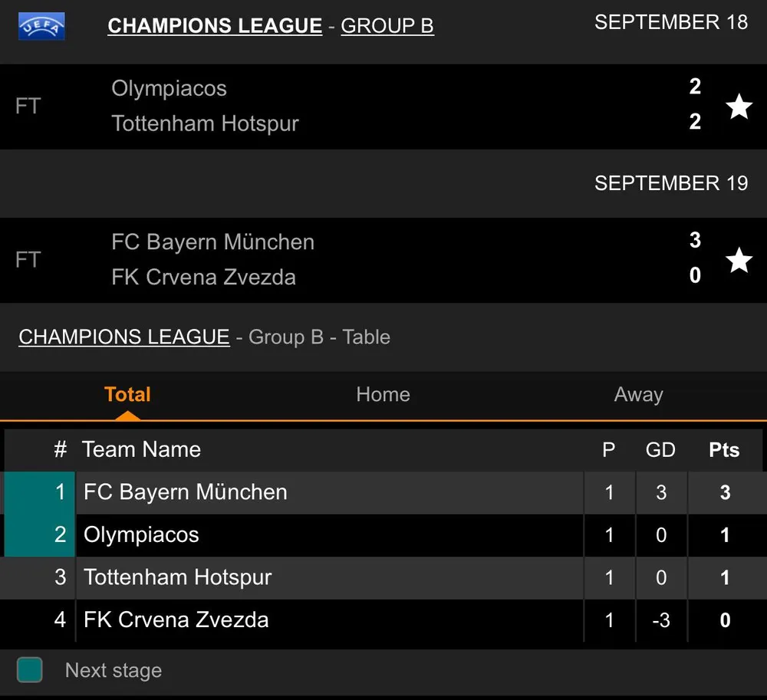The height and width of the screenshot is (700, 767).
Task: Switch to the Home standings tab
Action: 383,395
